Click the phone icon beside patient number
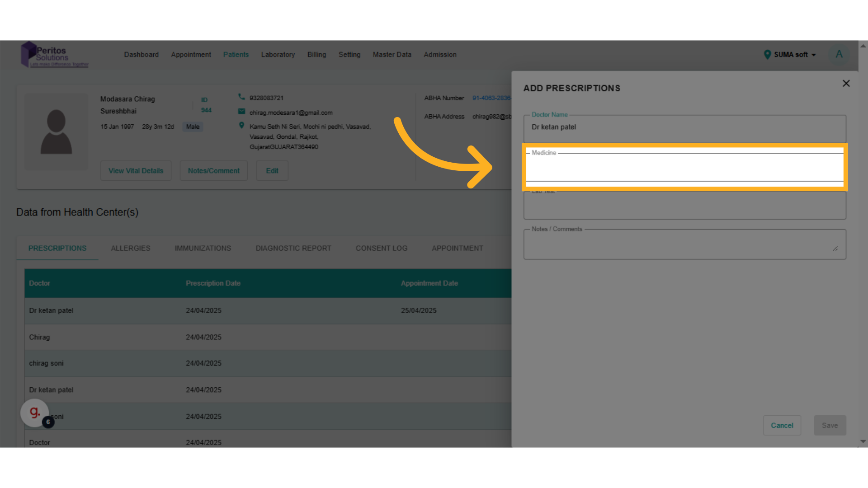This screenshot has height=488, width=868. click(x=241, y=97)
